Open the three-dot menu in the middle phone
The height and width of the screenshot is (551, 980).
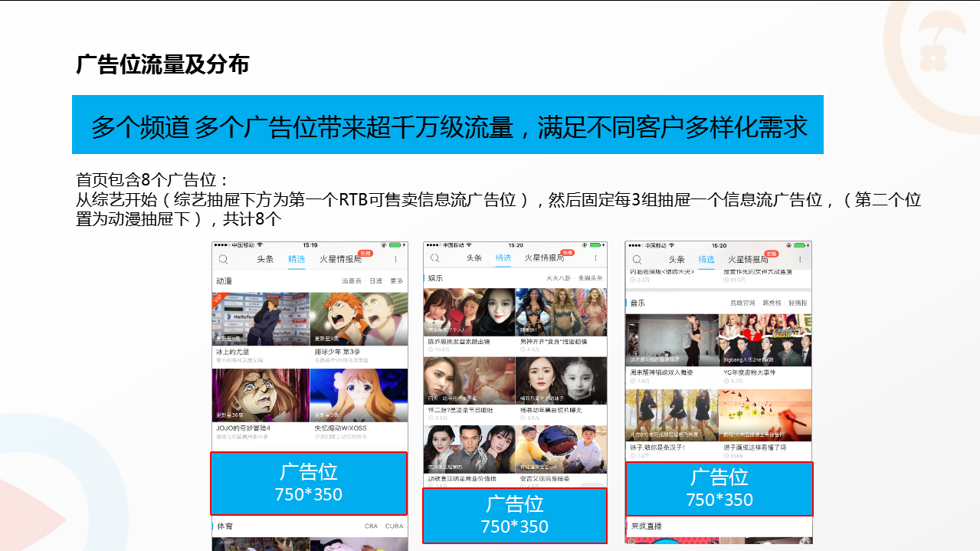pos(595,259)
